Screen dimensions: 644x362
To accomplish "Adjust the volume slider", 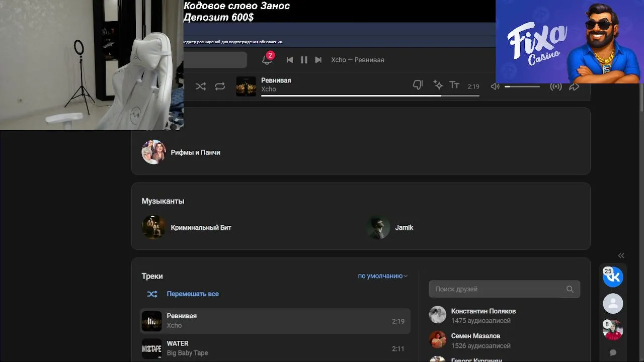I will 522,86.
